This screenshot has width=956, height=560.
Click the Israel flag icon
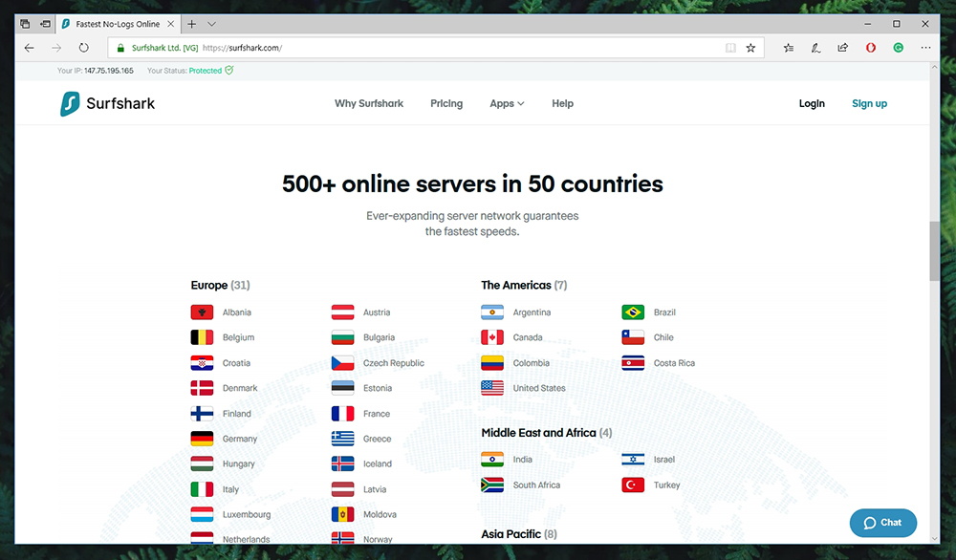[633, 460]
